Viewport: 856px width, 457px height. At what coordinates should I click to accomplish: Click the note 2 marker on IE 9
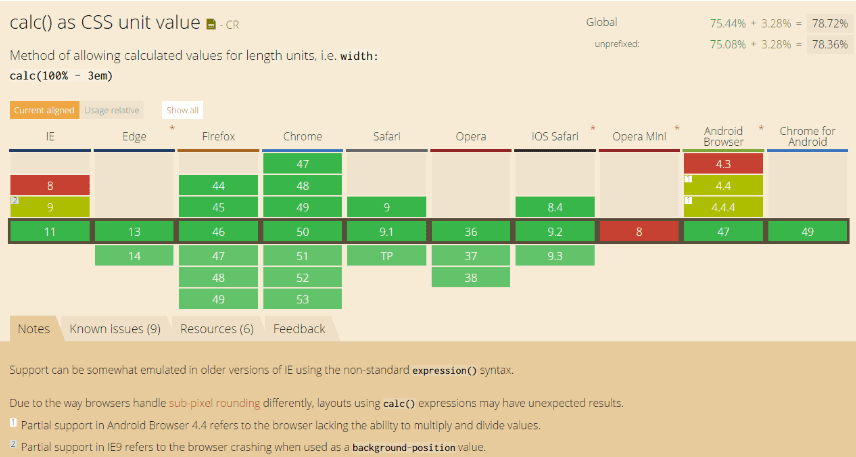pyautogui.click(x=14, y=200)
